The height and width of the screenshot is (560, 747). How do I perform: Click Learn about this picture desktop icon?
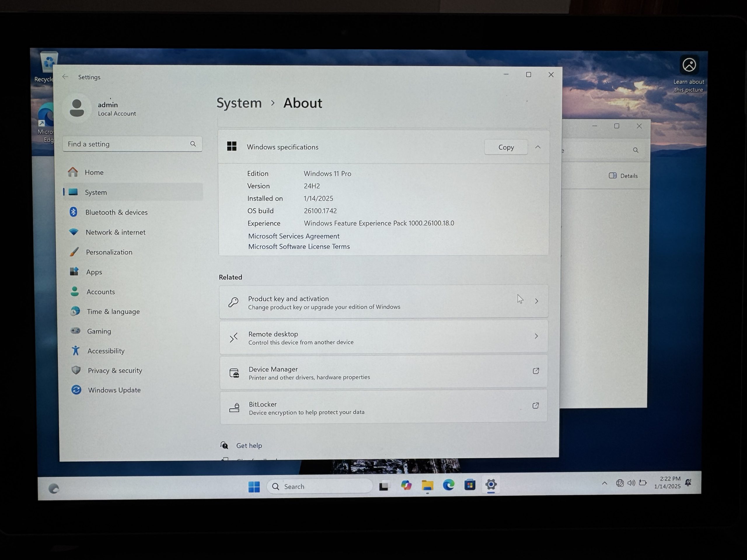(x=689, y=74)
